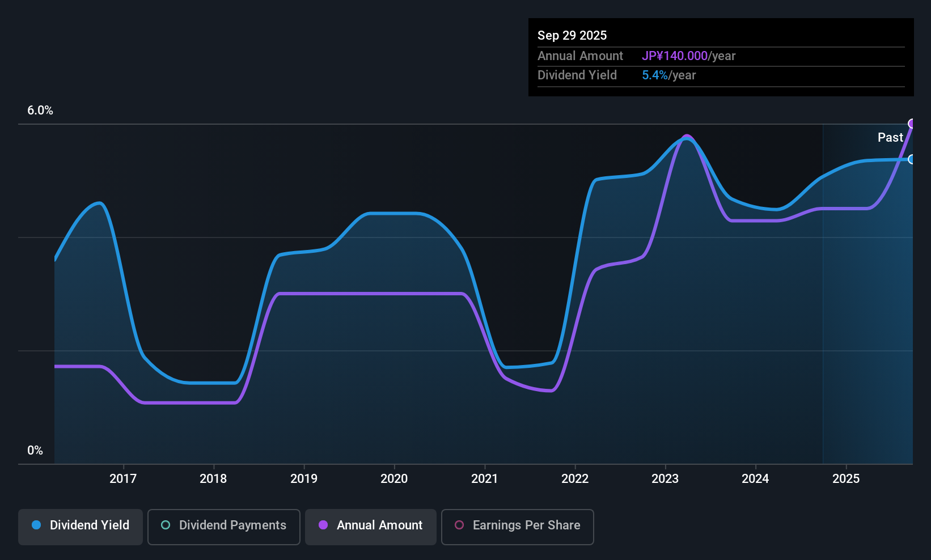Click the 5.4% dividend yield value

(x=655, y=75)
